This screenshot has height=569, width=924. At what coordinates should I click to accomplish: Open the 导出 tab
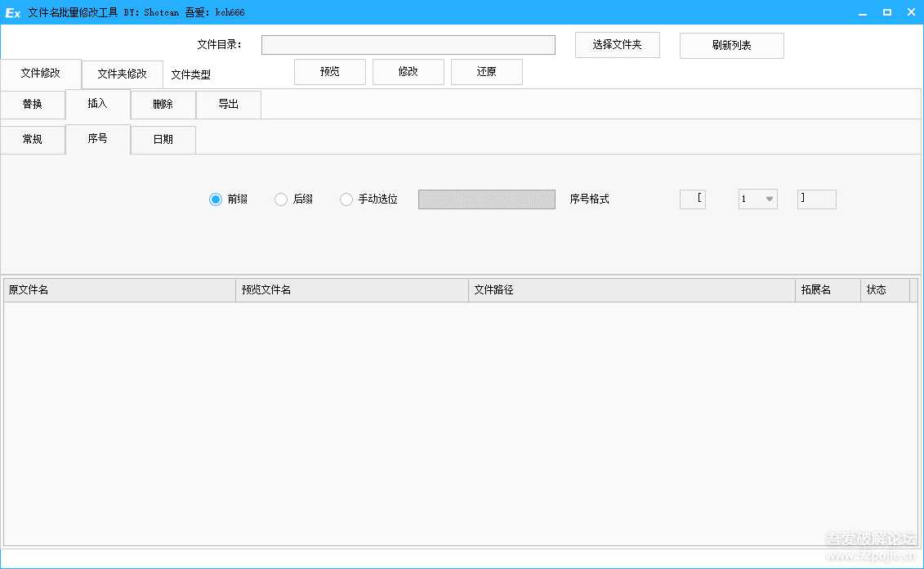point(228,105)
